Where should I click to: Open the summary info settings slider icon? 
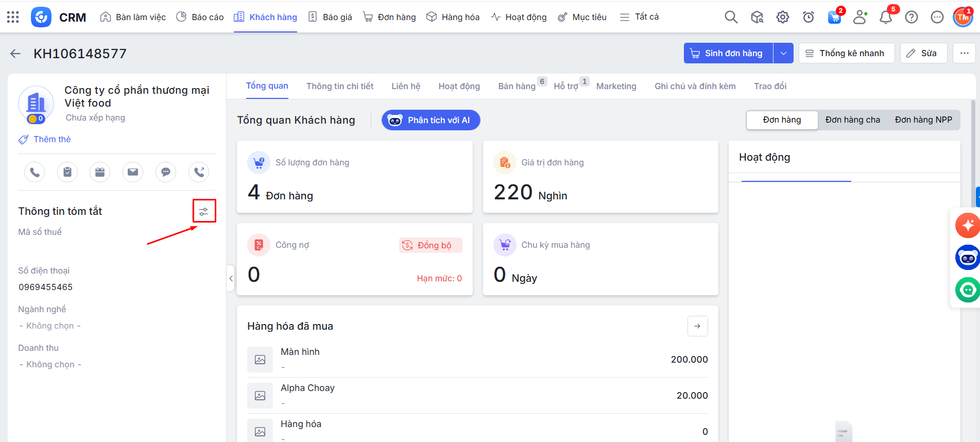coord(204,211)
